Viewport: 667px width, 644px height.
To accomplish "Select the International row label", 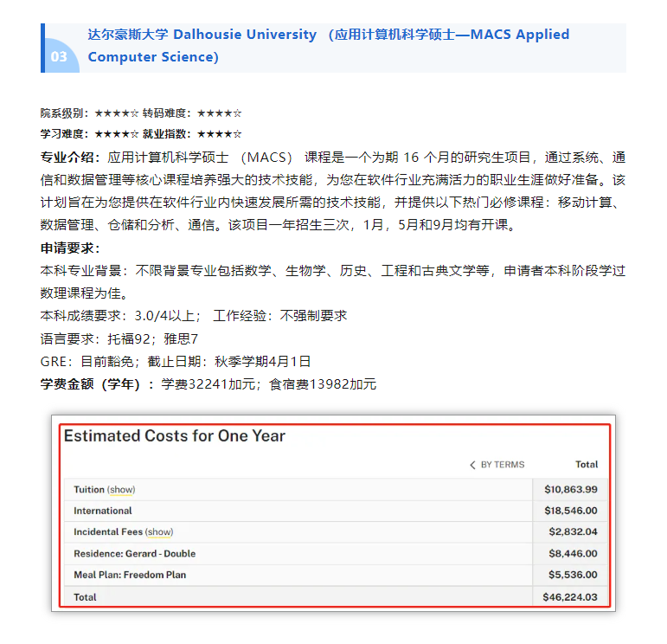I will click(103, 511).
